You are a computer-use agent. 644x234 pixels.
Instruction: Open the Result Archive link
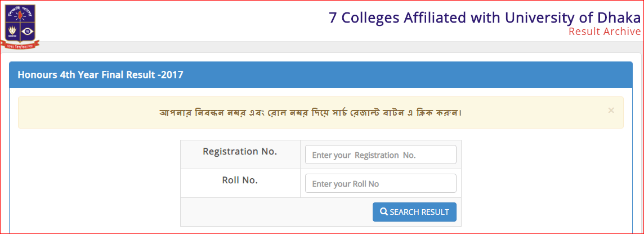[x=604, y=32]
